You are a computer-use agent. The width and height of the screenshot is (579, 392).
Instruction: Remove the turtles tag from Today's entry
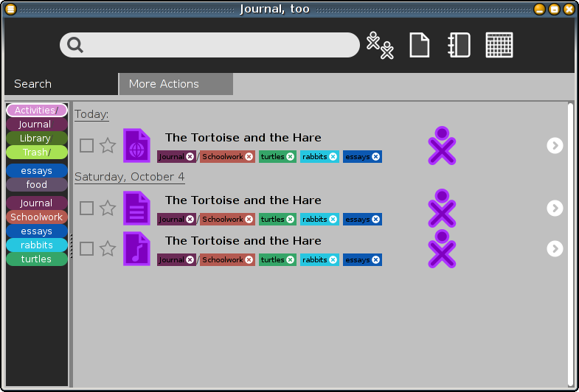pos(290,157)
